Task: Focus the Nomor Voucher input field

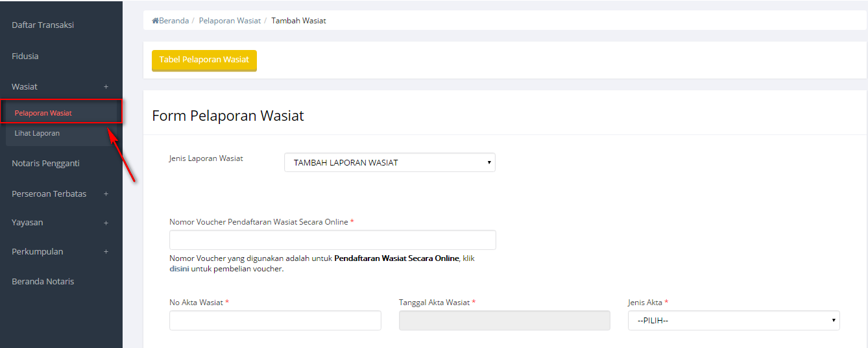Action: click(332, 240)
